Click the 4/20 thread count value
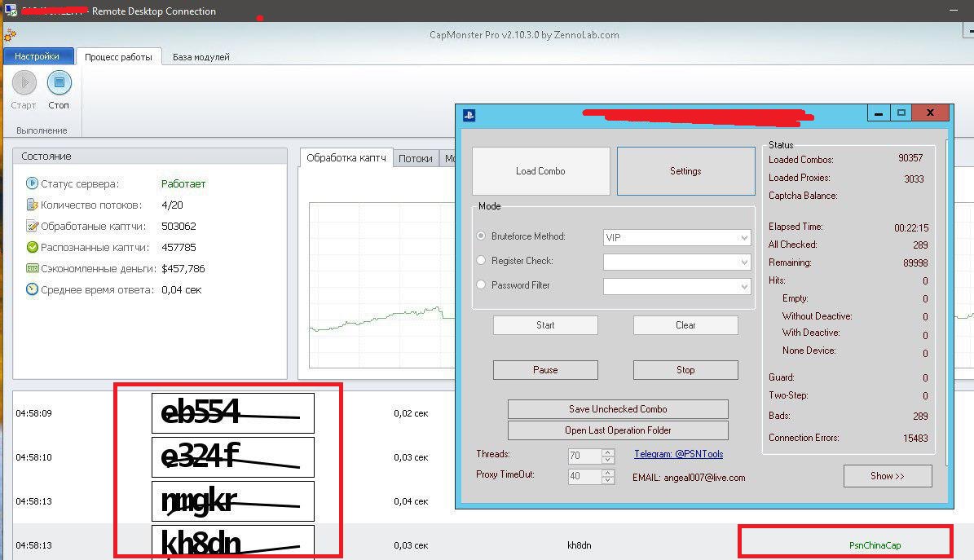Viewport: 974px width, 560px height. [172, 205]
